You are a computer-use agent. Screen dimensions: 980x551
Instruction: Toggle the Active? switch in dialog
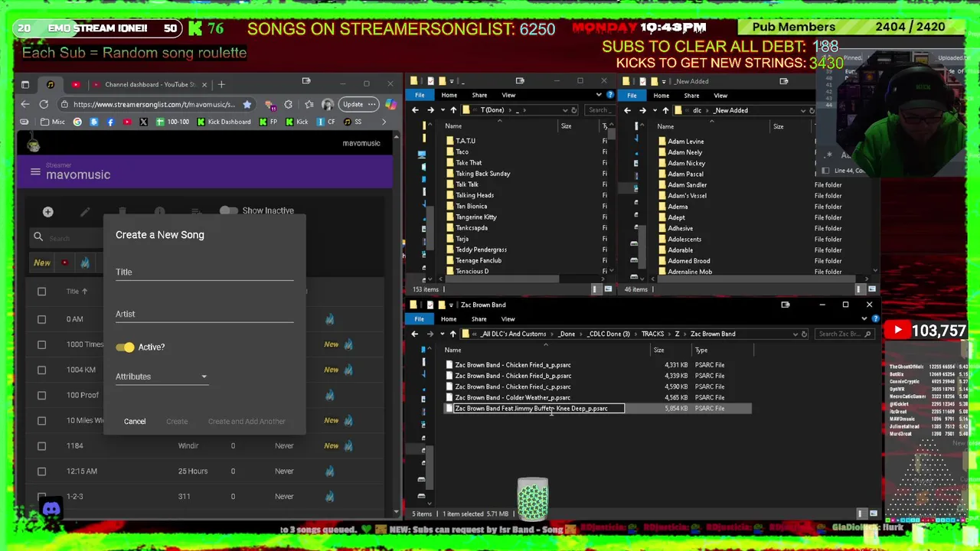click(126, 347)
